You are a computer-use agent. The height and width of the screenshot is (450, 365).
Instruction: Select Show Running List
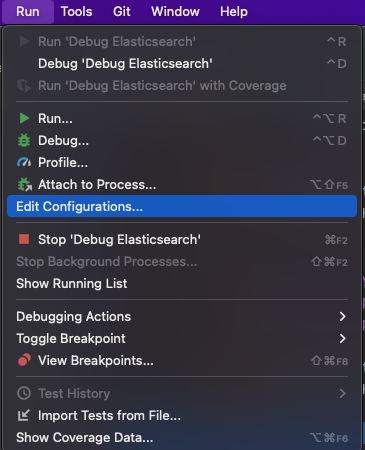tap(182, 283)
